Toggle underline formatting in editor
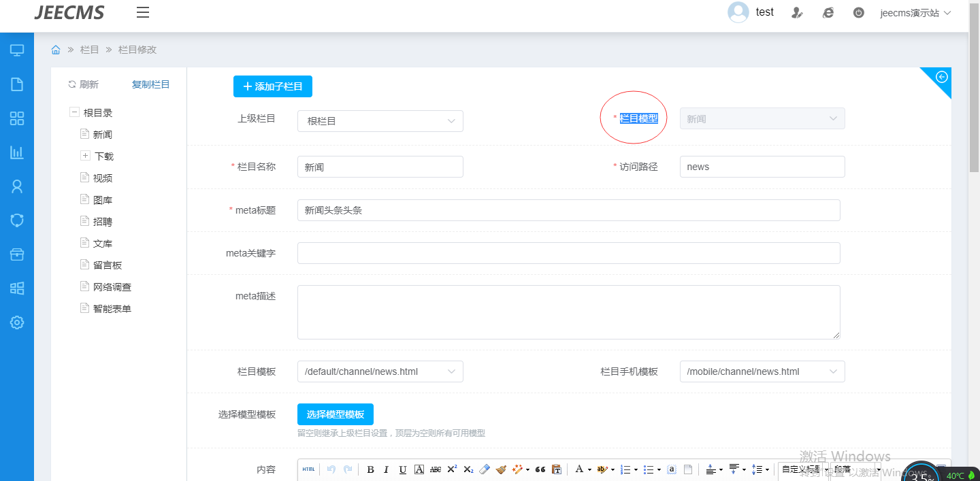This screenshot has width=980, height=481. (x=402, y=469)
